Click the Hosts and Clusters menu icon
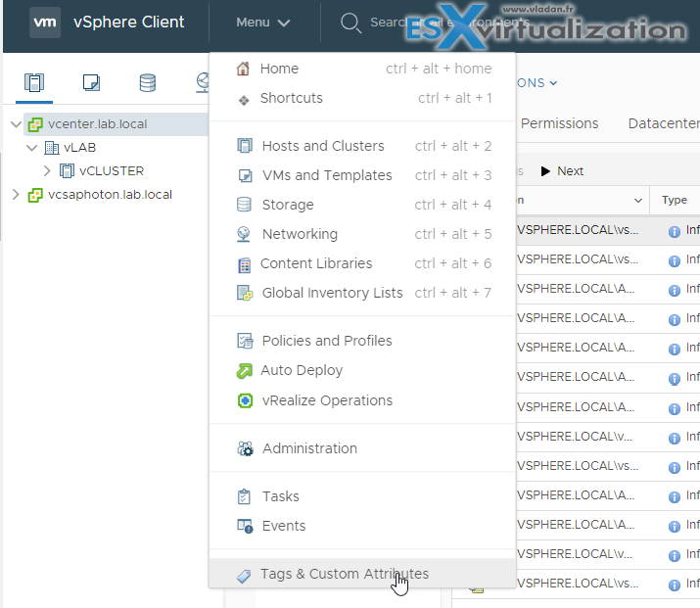This screenshot has width=700, height=608. tap(244, 146)
